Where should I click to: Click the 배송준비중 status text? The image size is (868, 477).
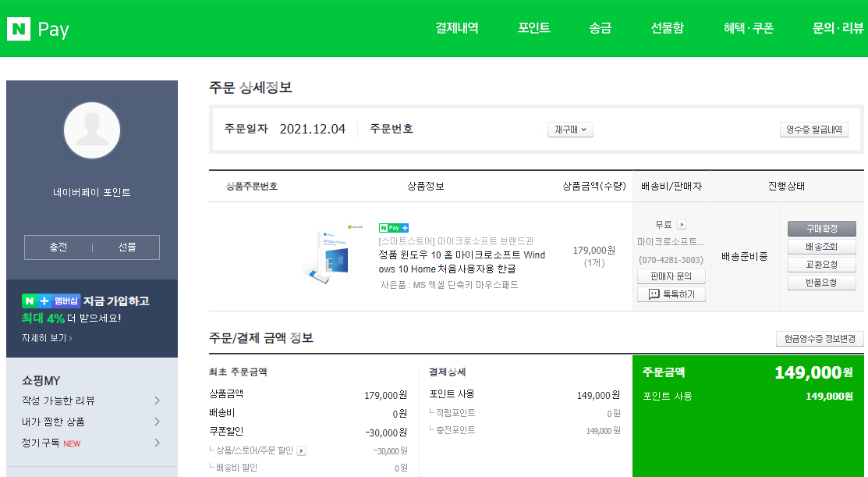[745, 257]
